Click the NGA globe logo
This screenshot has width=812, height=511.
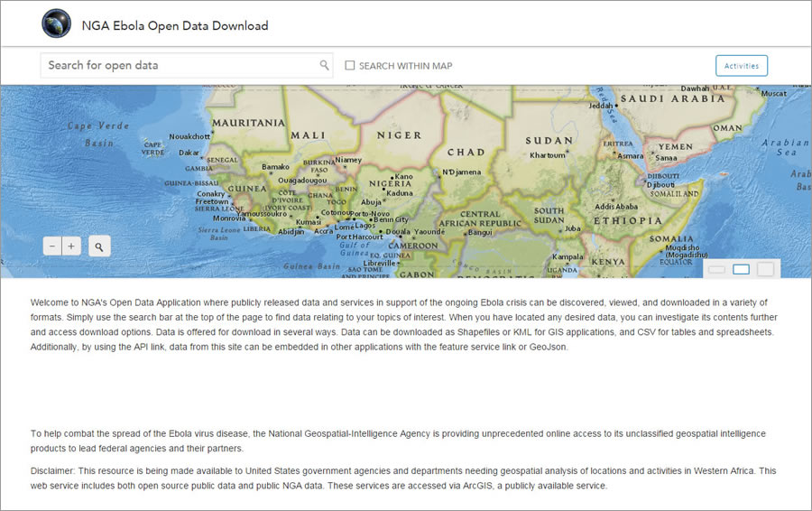coord(57,23)
